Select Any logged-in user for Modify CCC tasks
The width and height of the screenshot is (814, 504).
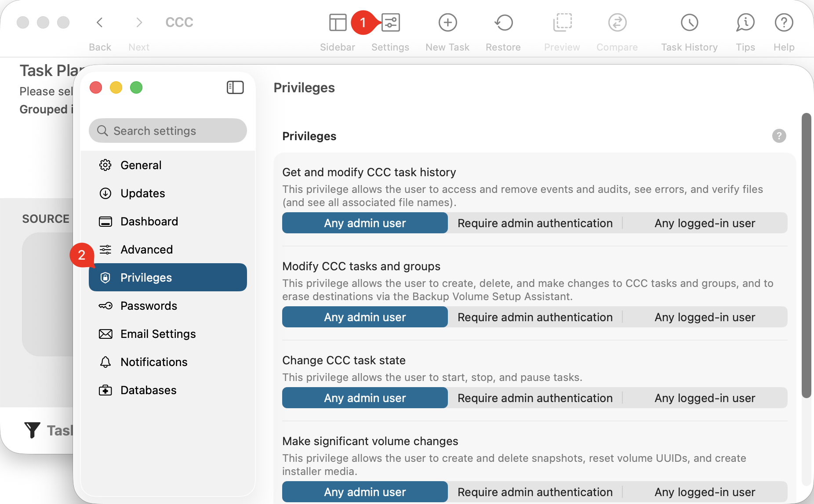705,317
